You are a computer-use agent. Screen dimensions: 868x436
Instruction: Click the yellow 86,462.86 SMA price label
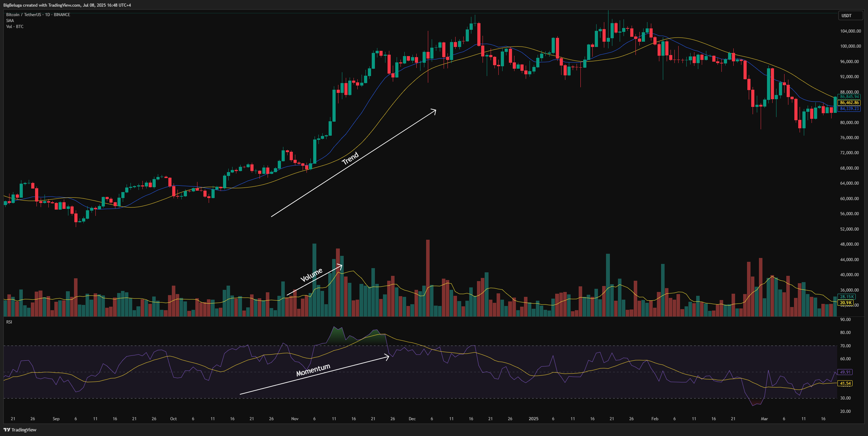849,103
